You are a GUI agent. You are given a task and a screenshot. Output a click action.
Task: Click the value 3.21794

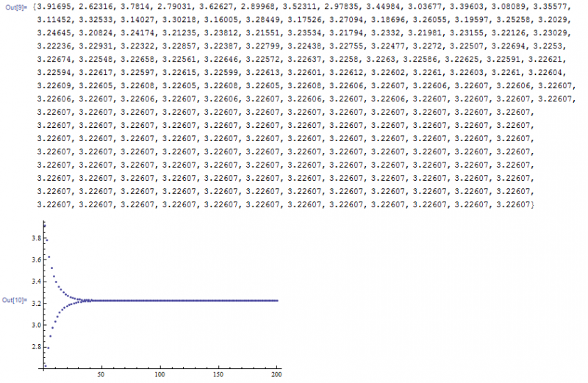pyautogui.click(x=346, y=33)
